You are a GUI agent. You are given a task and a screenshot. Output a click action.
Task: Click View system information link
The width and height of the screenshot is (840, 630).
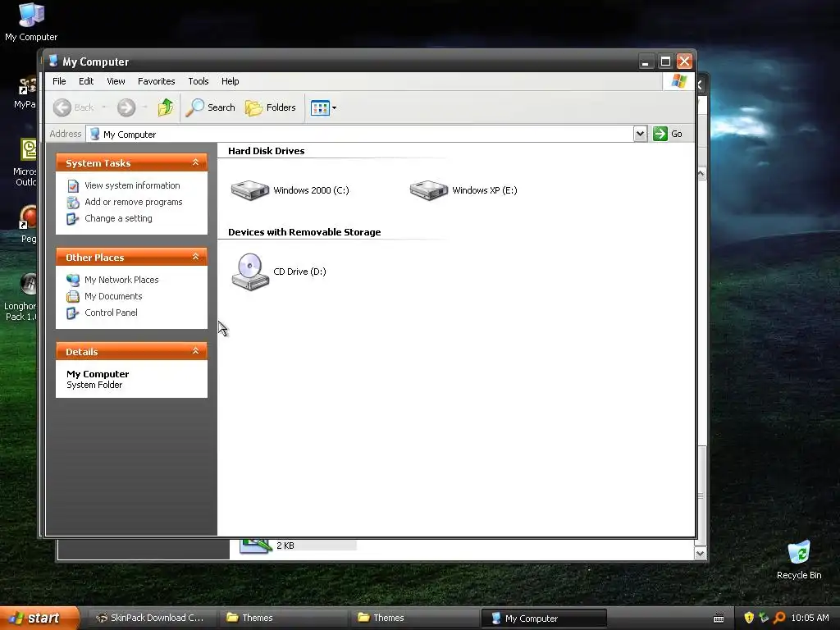132,185
